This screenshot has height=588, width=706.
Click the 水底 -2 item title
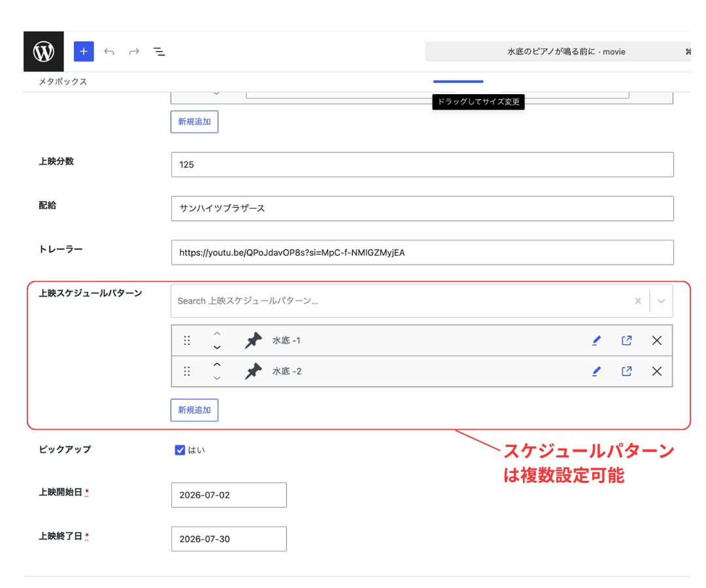pos(287,371)
